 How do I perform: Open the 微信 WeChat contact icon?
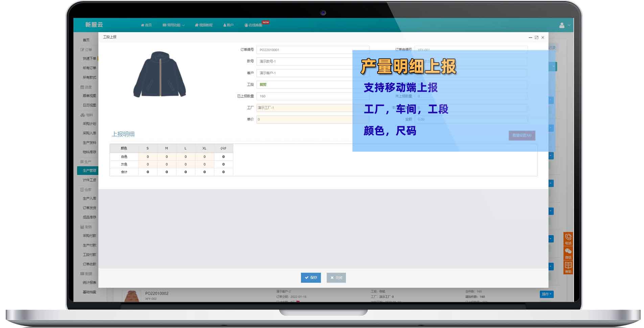coord(568,253)
